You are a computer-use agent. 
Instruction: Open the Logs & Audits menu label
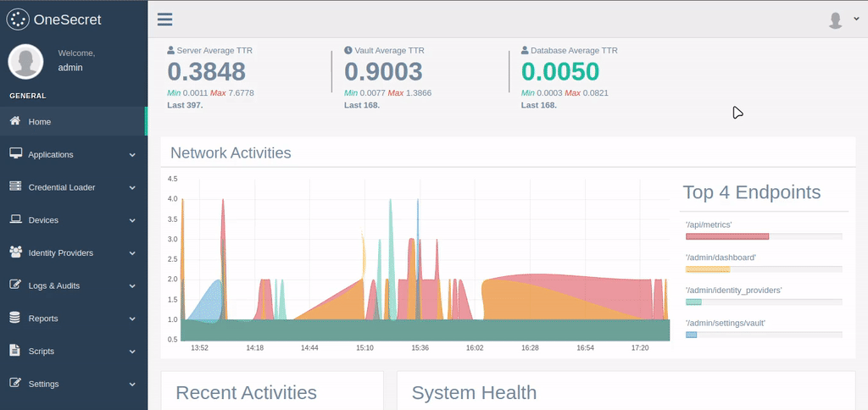[54, 285]
